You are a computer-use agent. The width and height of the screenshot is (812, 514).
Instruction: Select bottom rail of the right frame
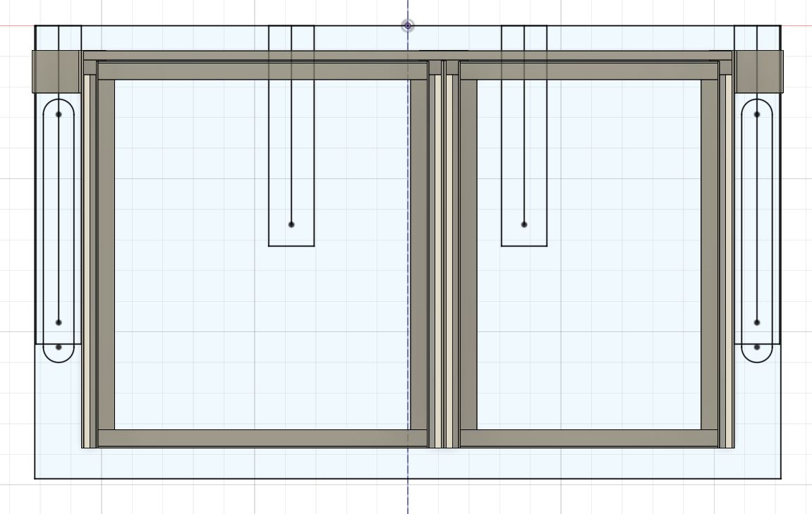589,438
